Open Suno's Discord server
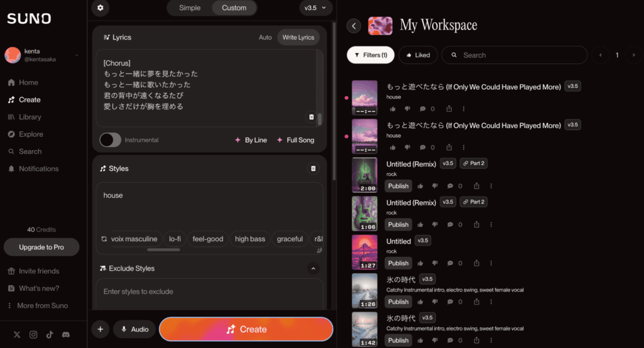This screenshot has width=644, height=348. tap(65, 334)
